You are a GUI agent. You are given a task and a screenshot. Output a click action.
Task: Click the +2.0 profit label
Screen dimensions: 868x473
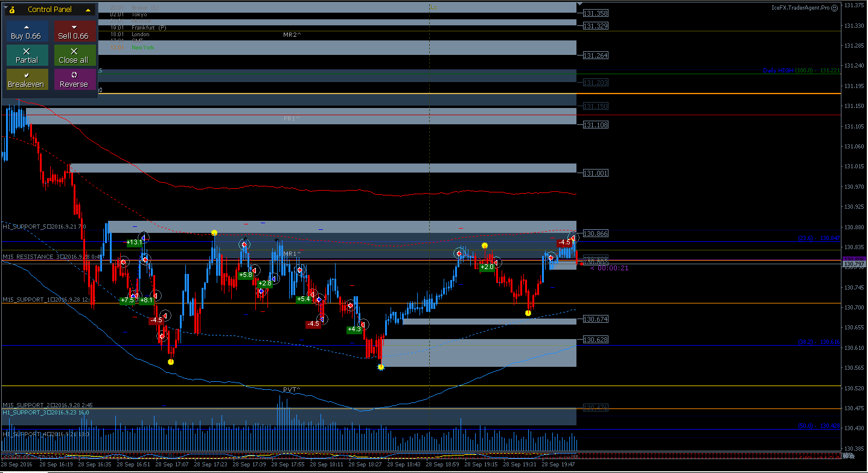point(487,267)
